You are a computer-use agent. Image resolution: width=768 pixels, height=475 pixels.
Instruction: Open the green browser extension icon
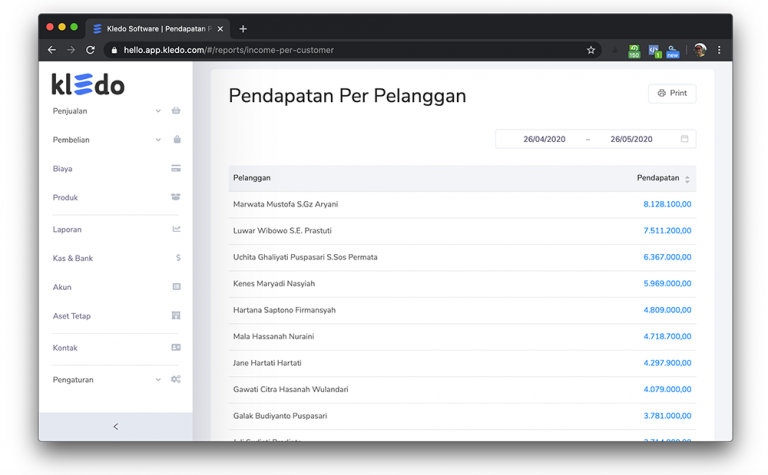[x=634, y=50]
